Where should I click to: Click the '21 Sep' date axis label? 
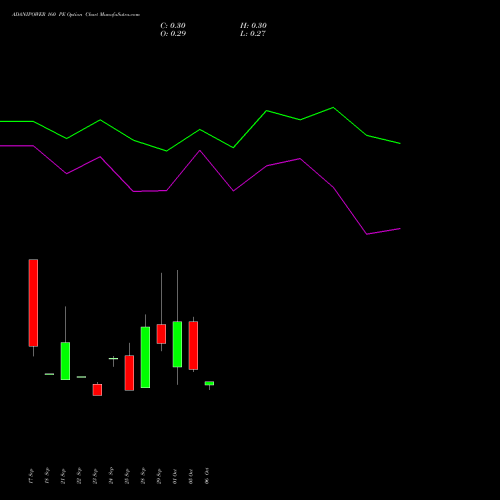tap(63, 476)
